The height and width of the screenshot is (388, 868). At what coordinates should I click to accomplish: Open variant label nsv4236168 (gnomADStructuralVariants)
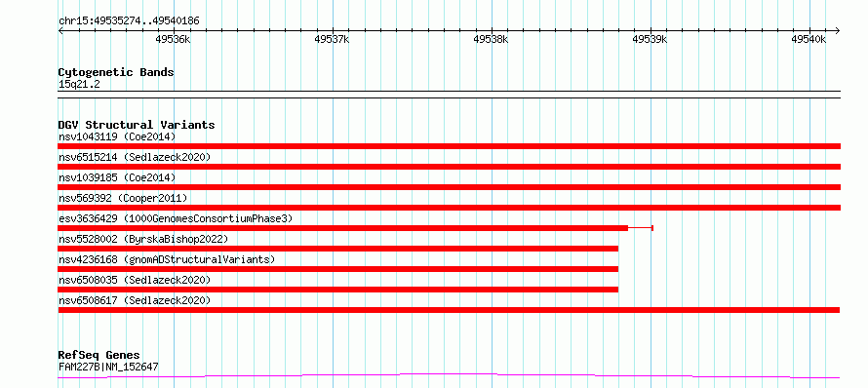pyautogui.click(x=167, y=259)
